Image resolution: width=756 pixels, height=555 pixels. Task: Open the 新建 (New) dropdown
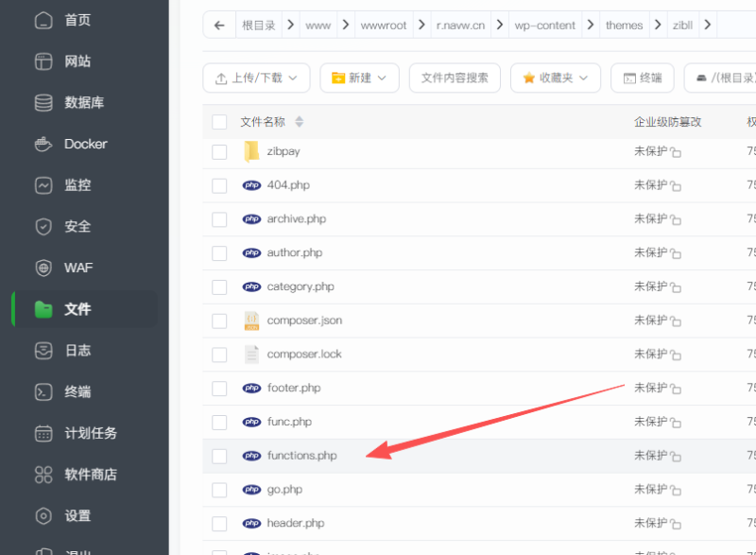[359, 78]
